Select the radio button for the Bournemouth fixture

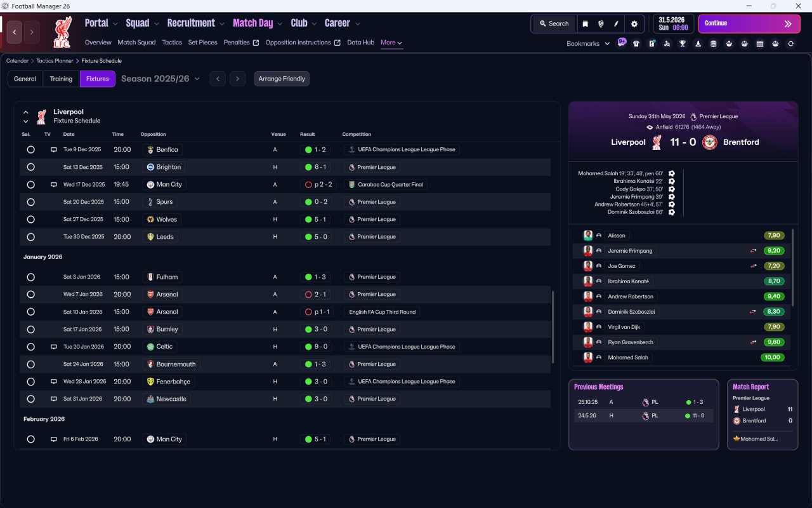click(x=30, y=364)
